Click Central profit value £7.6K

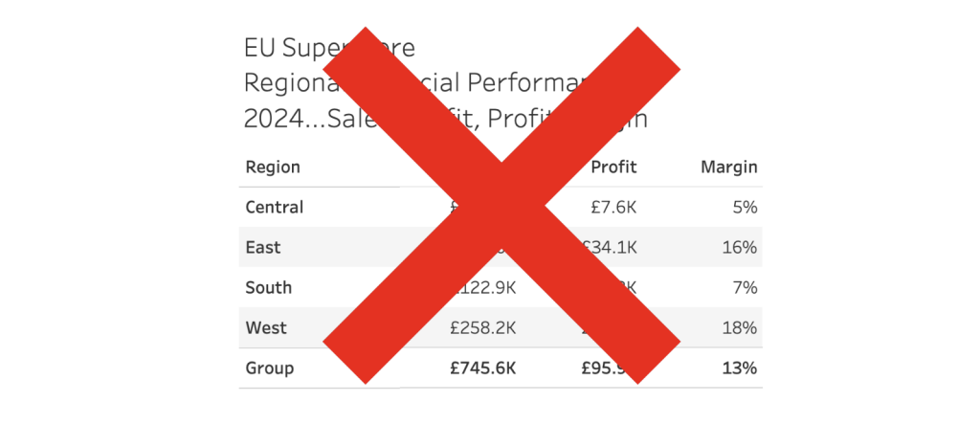(x=613, y=207)
